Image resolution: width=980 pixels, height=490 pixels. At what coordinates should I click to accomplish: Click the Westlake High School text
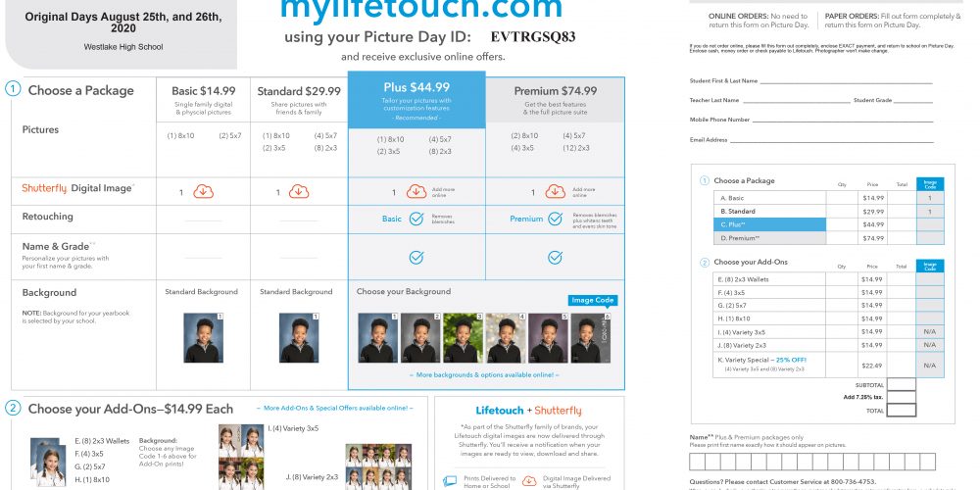tap(123, 47)
